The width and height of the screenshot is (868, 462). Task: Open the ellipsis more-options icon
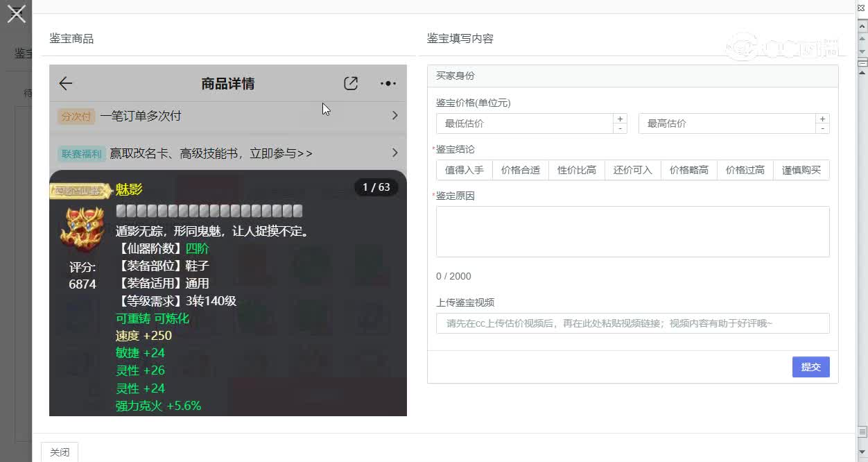coord(388,83)
